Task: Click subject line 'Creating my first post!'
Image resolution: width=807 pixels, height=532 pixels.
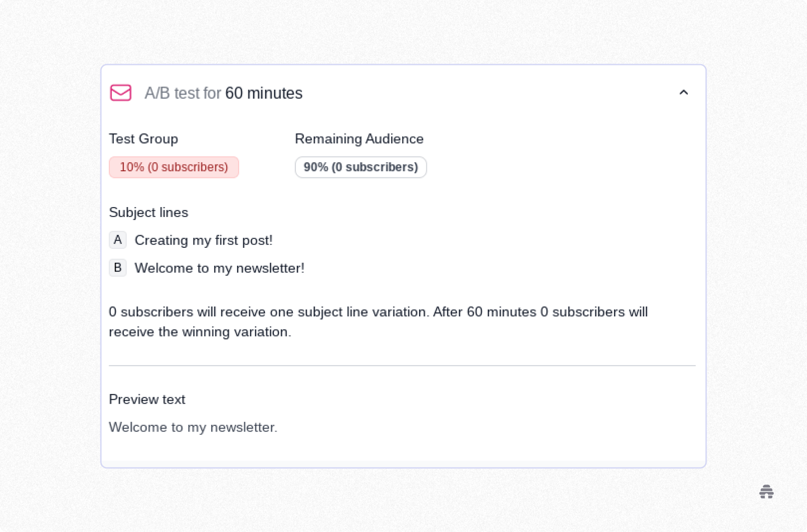Action: tap(204, 240)
